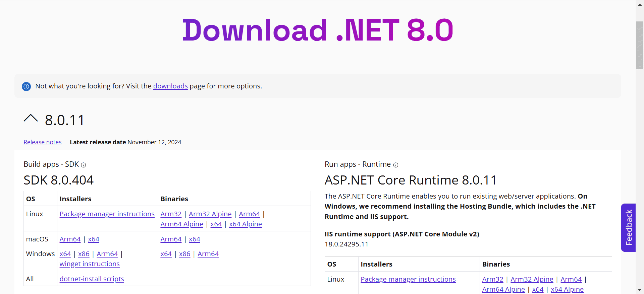This screenshot has height=294, width=644.
Task: Click the scrollbar down arrow
Action: (x=640, y=290)
